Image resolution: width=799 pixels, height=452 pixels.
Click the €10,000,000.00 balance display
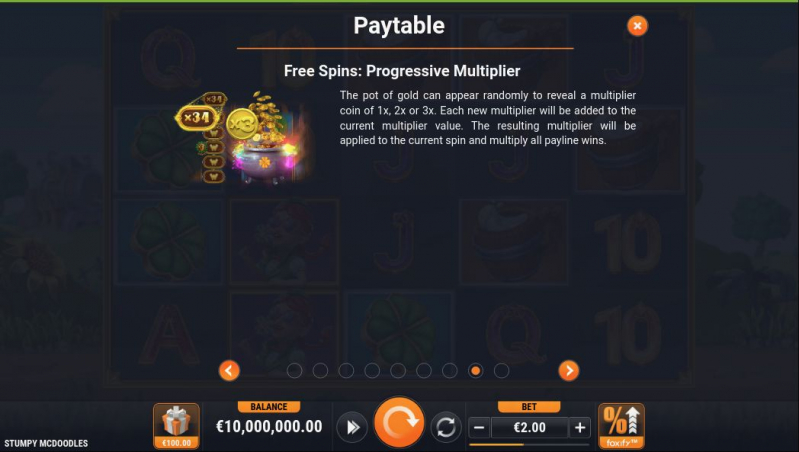(269, 427)
